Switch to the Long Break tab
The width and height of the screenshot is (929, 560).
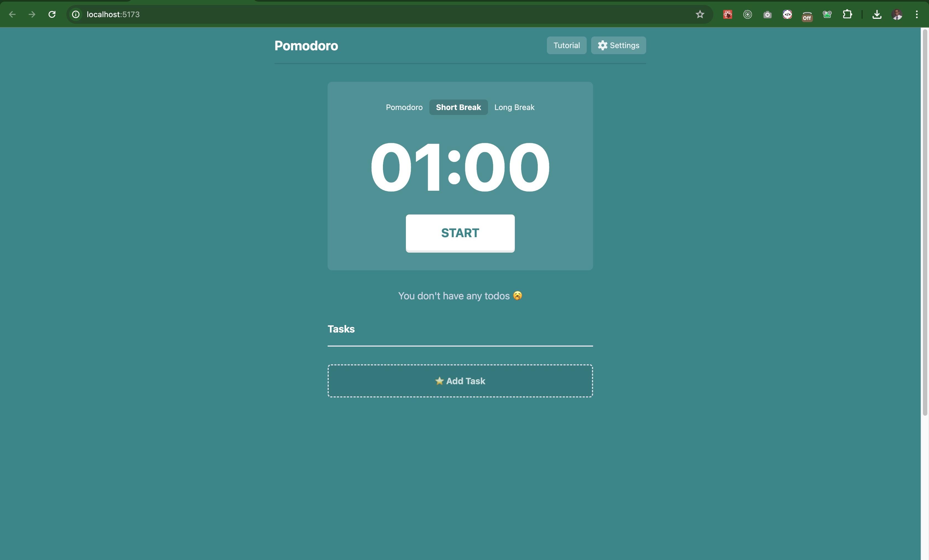514,107
